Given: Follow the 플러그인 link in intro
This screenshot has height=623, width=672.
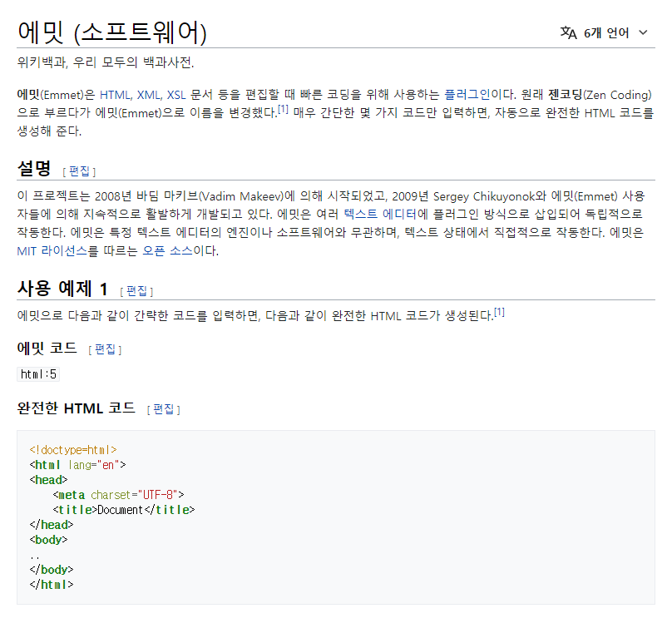Looking at the screenshot, I should click(467, 94).
